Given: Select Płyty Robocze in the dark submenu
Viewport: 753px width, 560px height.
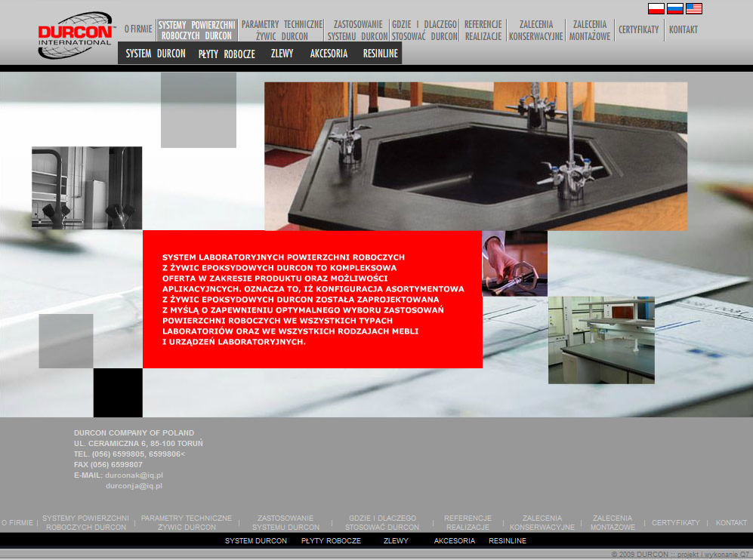Looking at the screenshot, I should 227,54.
